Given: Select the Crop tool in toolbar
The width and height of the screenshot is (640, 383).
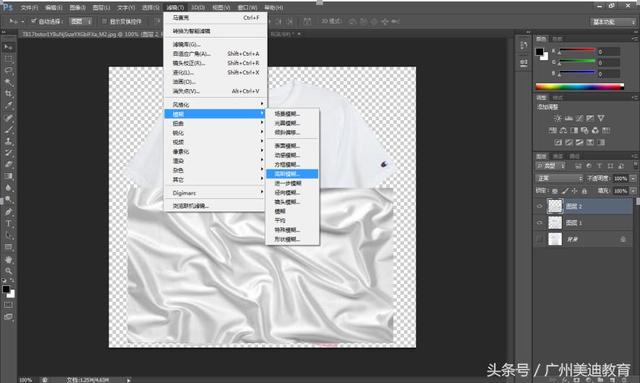Looking at the screenshot, I should pyautogui.click(x=8, y=94).
